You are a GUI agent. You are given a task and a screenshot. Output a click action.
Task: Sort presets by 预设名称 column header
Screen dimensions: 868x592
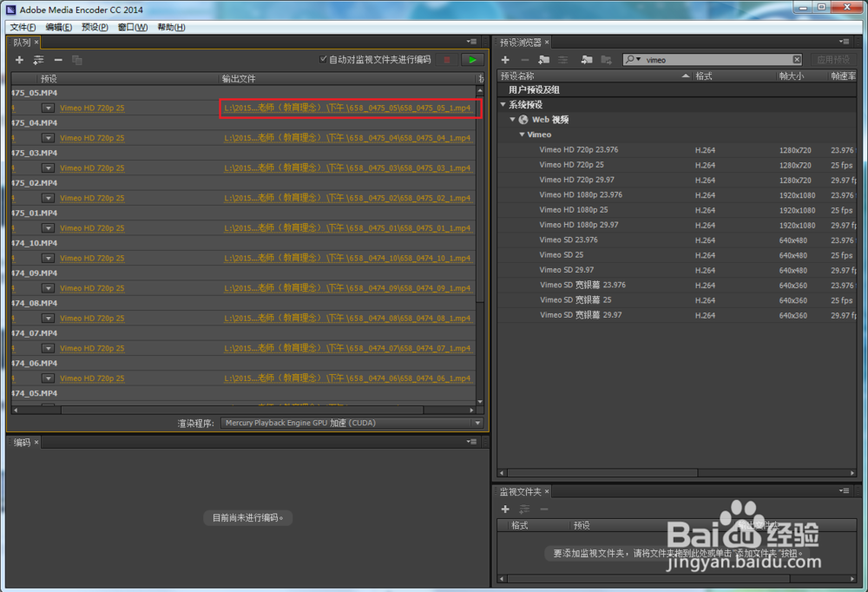(595, 76)
